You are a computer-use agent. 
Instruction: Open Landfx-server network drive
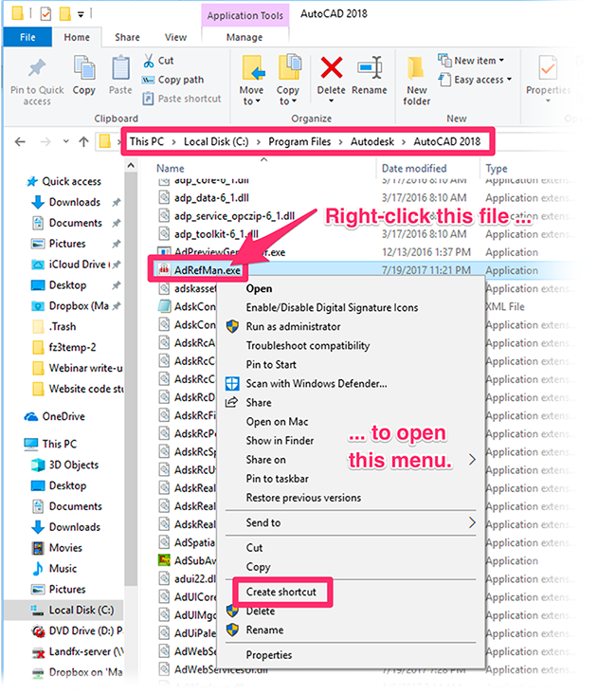[85, 651]
